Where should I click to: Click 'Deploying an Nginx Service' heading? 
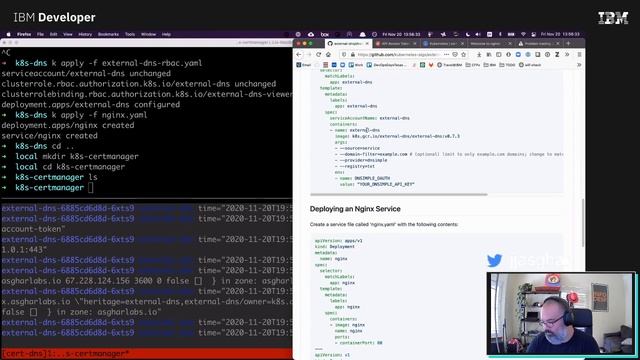click(355, 209)
